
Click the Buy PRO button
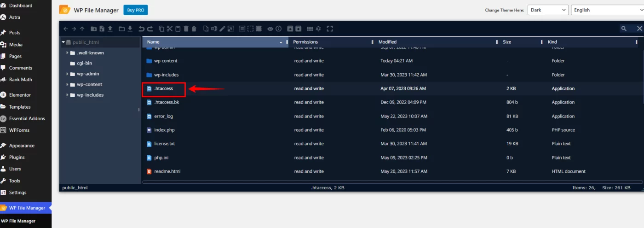point(136,10)
